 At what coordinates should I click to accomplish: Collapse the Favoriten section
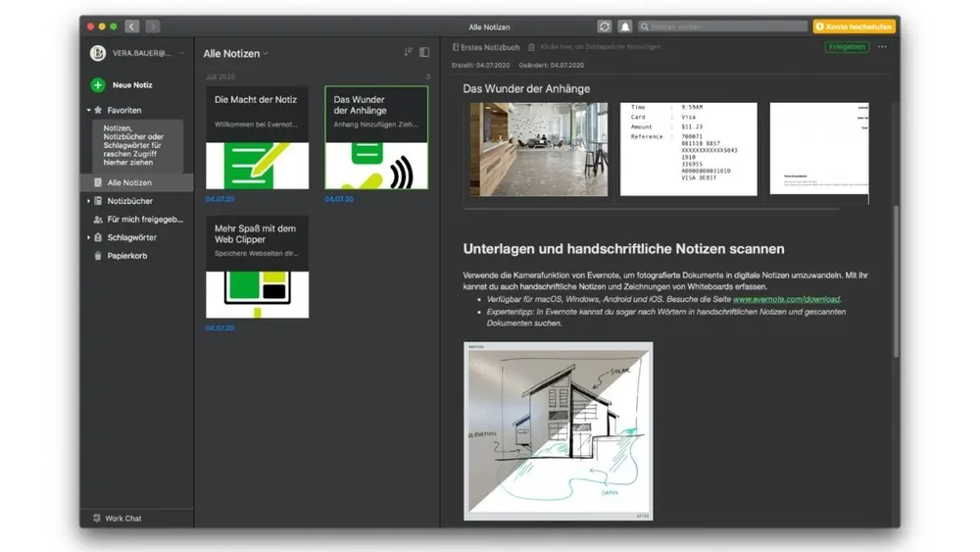point(89,111)
